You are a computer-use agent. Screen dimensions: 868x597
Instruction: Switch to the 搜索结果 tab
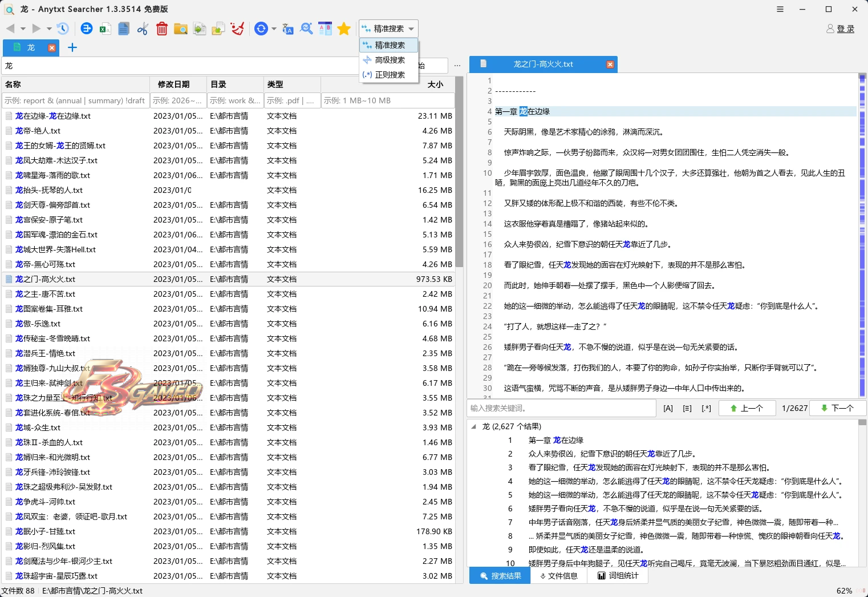[x=500, y=576]
